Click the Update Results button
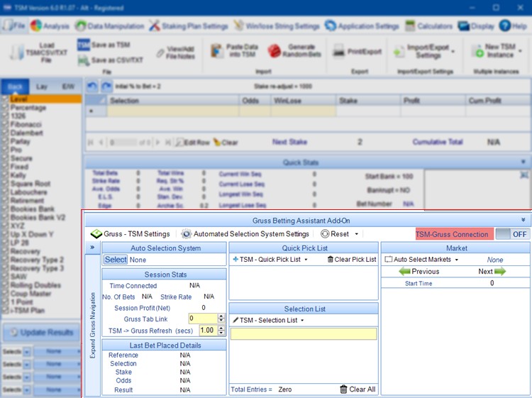 pos(41,333)
